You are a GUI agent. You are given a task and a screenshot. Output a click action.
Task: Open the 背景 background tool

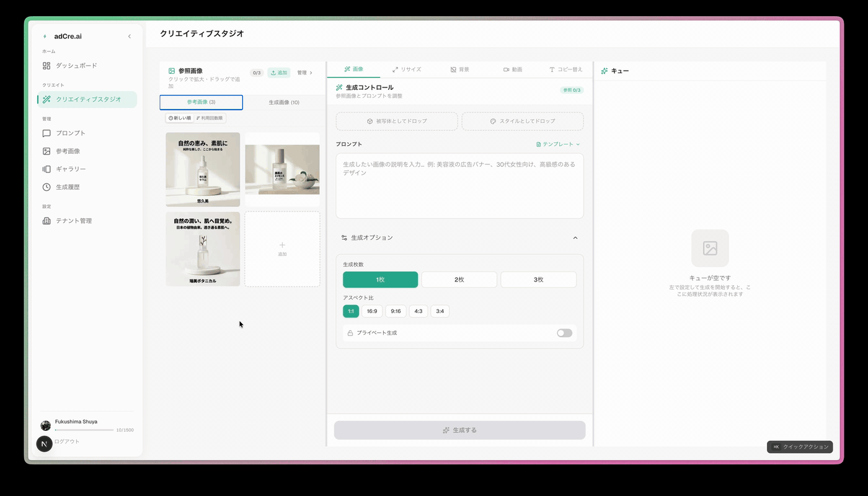pos(461,69)
